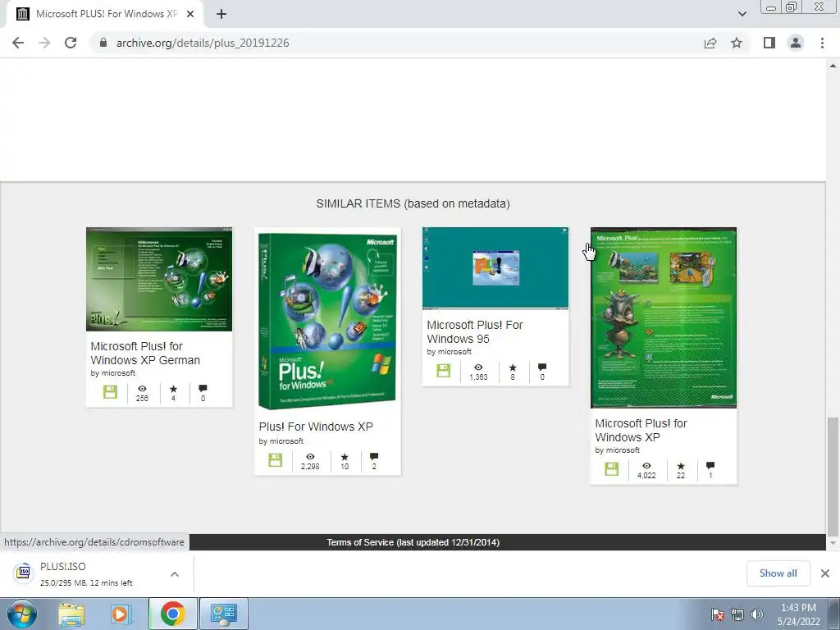View site information via the lock icon
The height and width of the screenshot is (630, 840).
[x=103, y=43]
